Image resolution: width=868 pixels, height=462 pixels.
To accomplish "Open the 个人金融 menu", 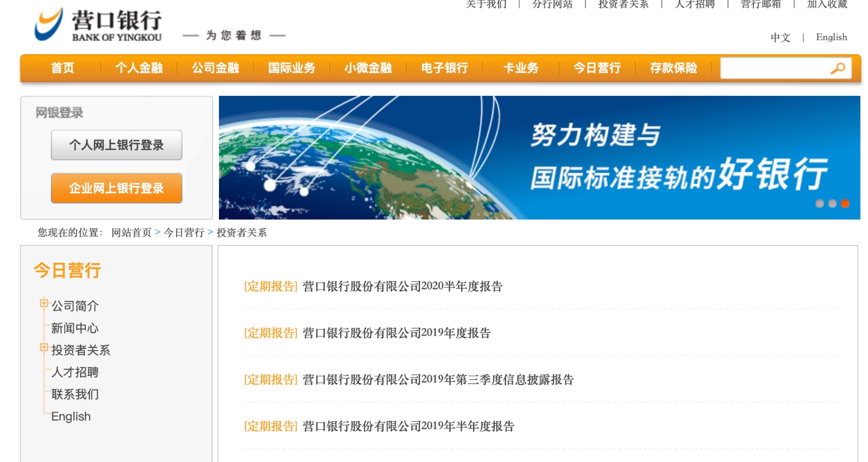I will pos(139,68).
